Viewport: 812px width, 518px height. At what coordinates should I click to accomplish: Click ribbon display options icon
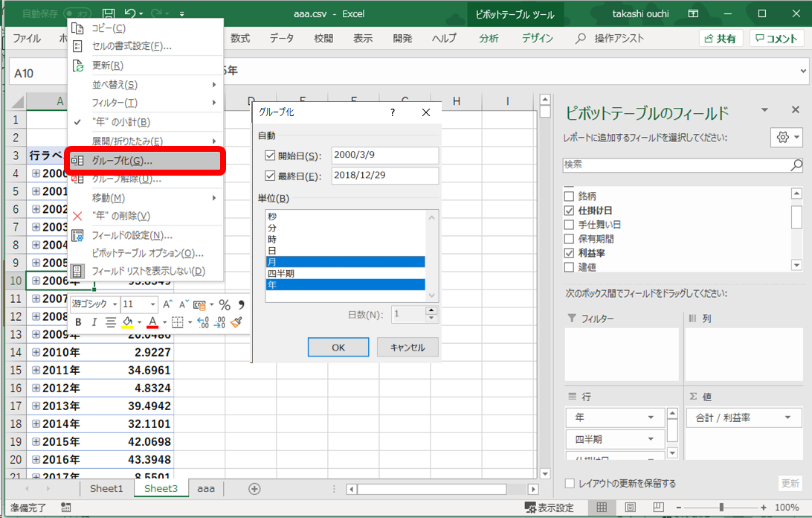click(x=693, y=14)
